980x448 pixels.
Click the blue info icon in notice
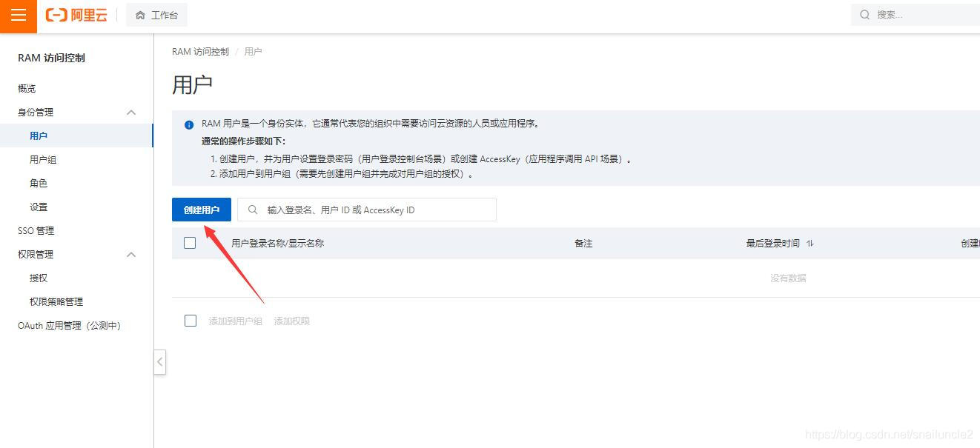[189, 125]
